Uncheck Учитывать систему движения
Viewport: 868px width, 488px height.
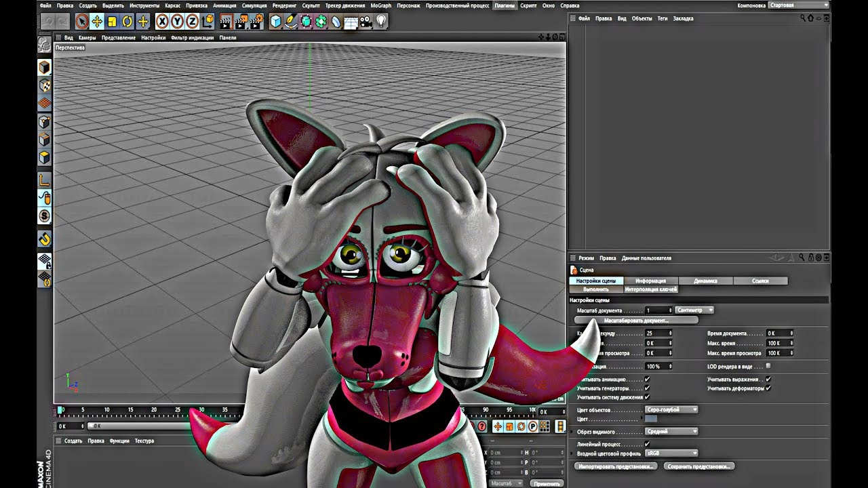[647, 397]
